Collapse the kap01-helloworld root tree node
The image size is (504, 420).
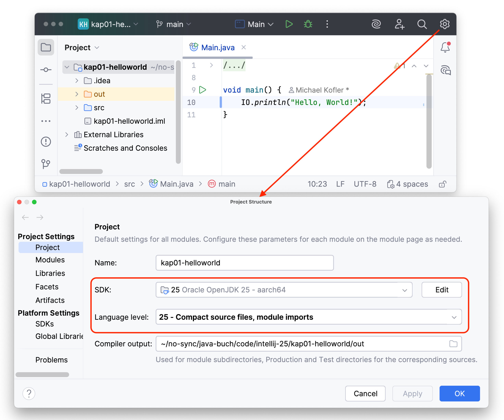tap(67, 67)
